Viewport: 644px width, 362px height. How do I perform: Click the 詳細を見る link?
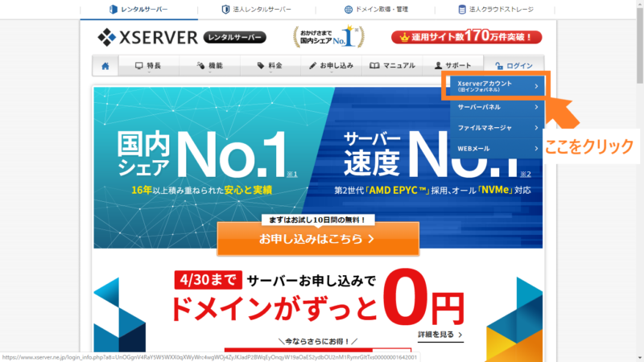click(x=440, y=335)
